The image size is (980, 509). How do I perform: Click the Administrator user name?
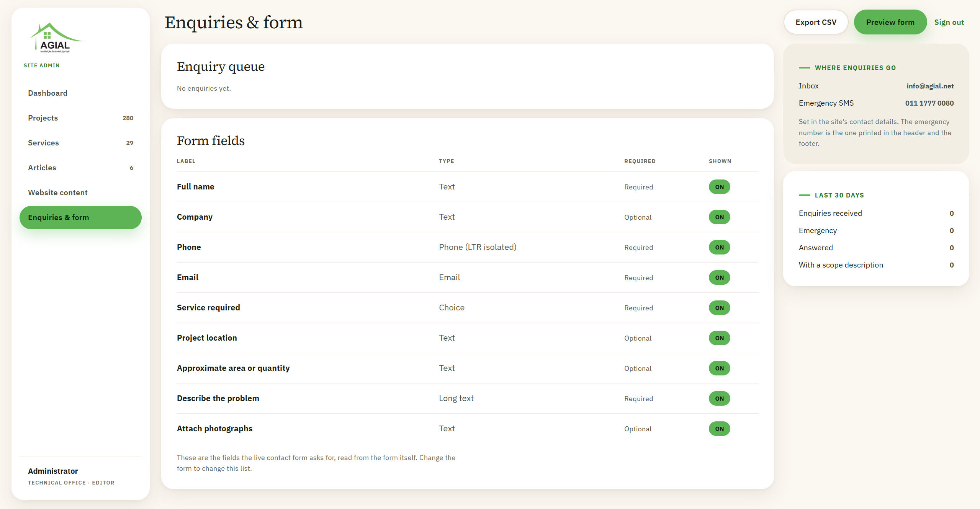click(53, 471)
